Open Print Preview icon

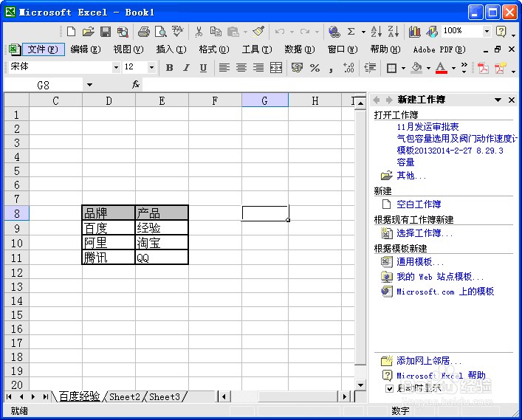tap(161, 32)
